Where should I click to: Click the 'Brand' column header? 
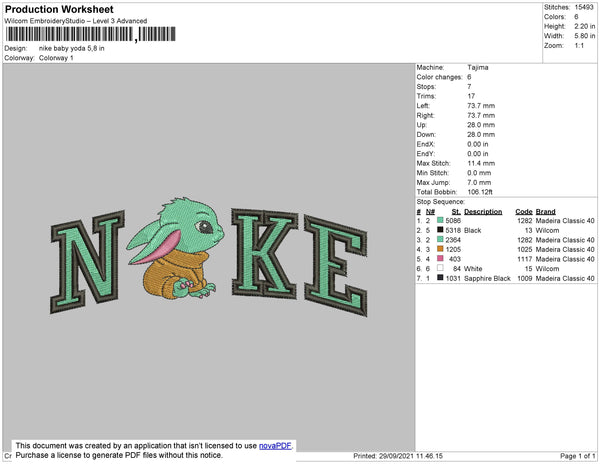(545, 212)
